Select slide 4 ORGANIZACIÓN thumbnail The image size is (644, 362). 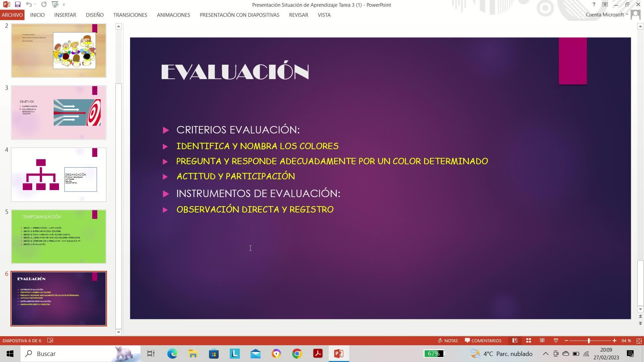coord(59,175)
